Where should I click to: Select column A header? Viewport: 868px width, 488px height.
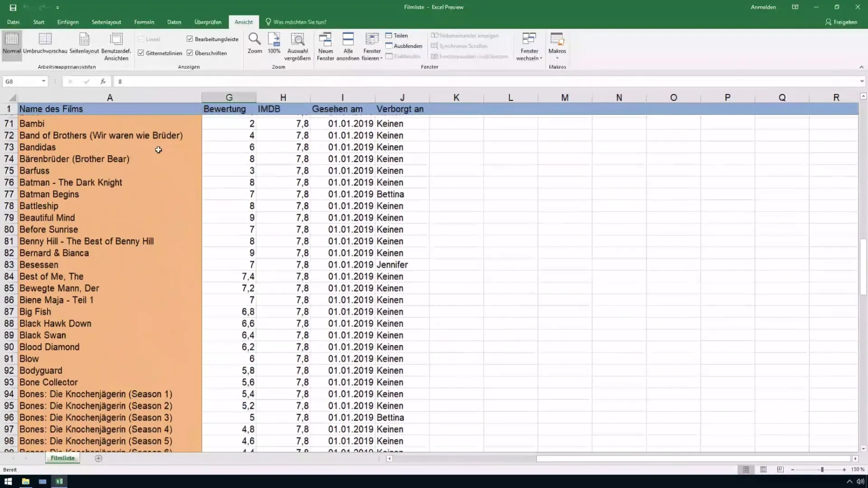pyautogui.click(x=109, y=98)
